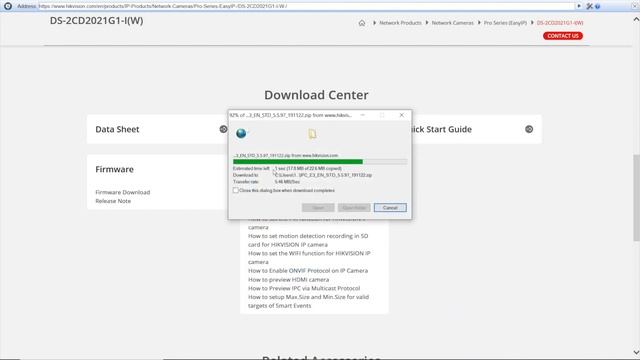Open 'How to preview HDMI camera' guide
Screen dimensions: 640x360
pos(288,280)
